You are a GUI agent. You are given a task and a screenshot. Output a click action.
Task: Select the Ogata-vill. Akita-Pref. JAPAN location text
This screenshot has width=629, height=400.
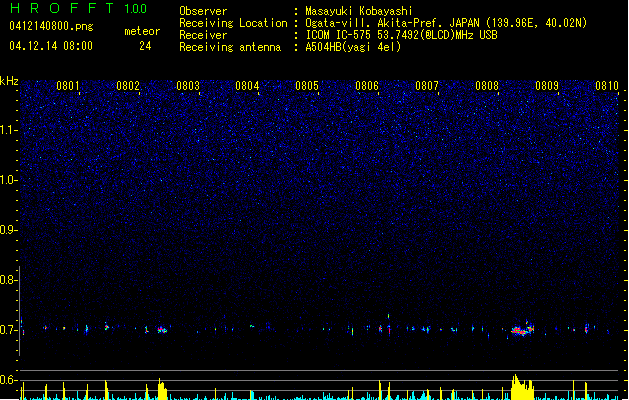tap(446, 23)
